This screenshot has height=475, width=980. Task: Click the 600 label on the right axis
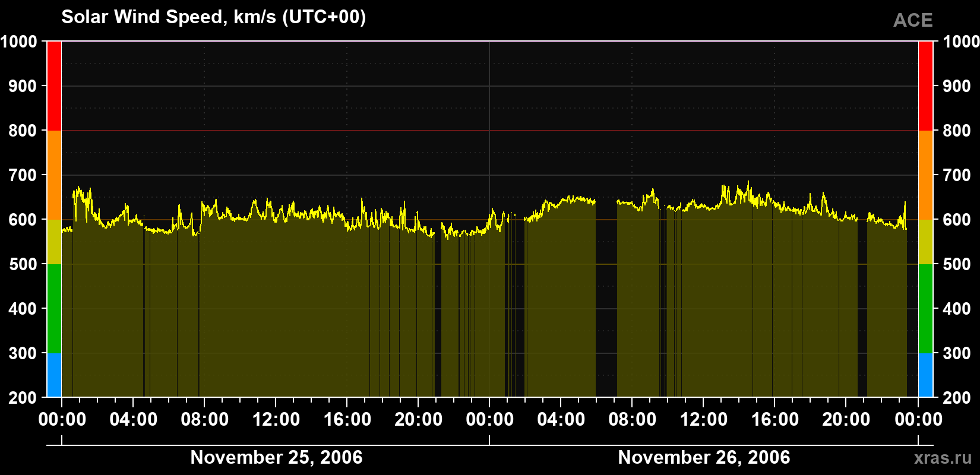pyautogui.click(x=957, y=220)
